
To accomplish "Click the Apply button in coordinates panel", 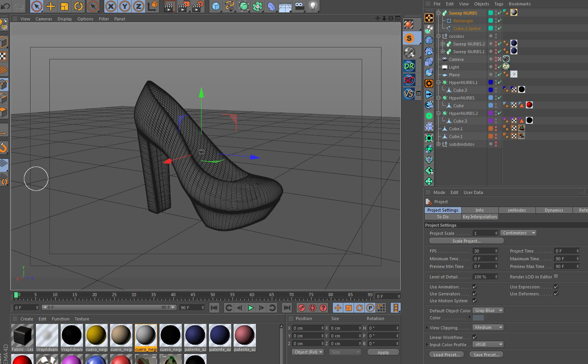I will pos(383,352).
